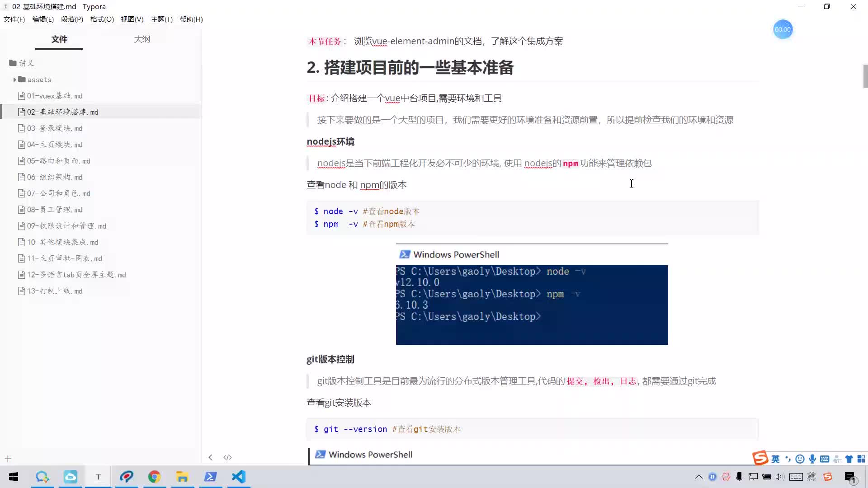868x488 pixels.
Task: Click the network monitor tray icon
Action: [753, 477]
